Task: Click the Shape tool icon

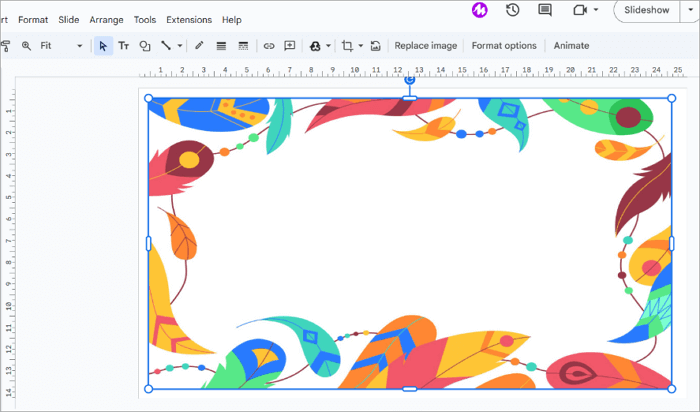Action: (145, 46)
